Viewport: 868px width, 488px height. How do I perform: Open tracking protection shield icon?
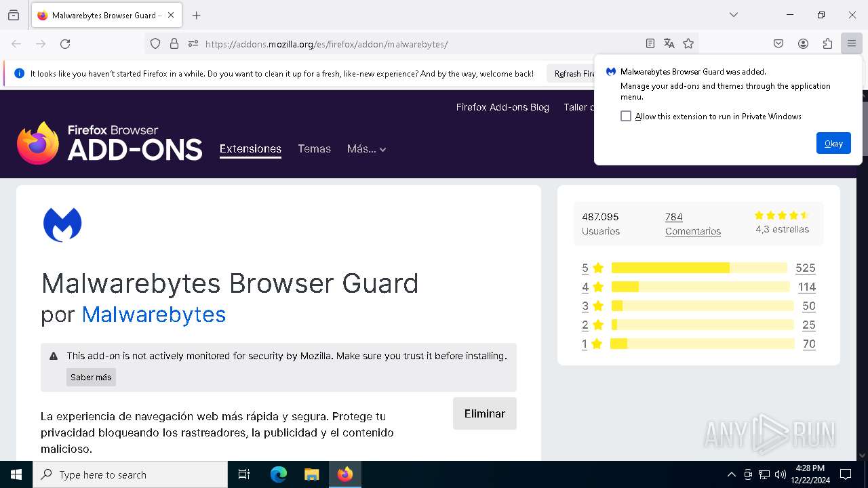click(155, 43)
